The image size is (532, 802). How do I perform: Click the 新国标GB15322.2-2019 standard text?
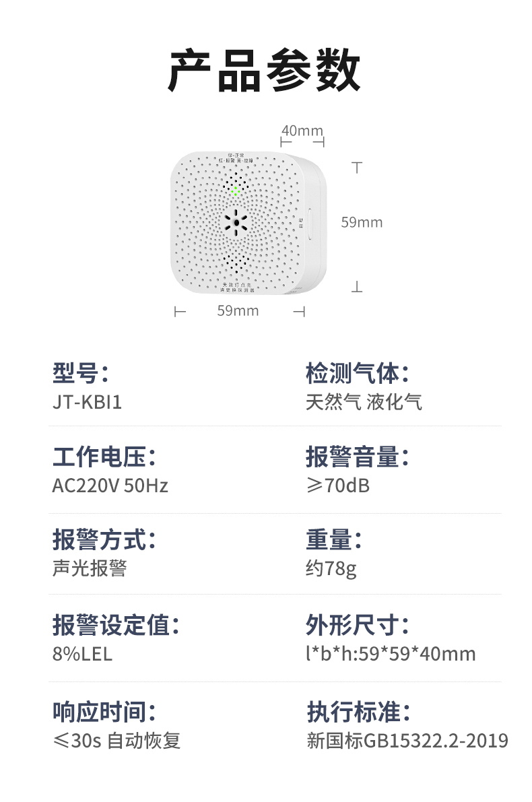407,741
